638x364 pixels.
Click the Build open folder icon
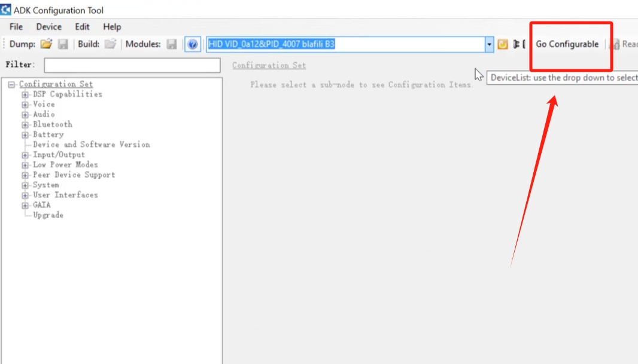[x=110, y=44]
